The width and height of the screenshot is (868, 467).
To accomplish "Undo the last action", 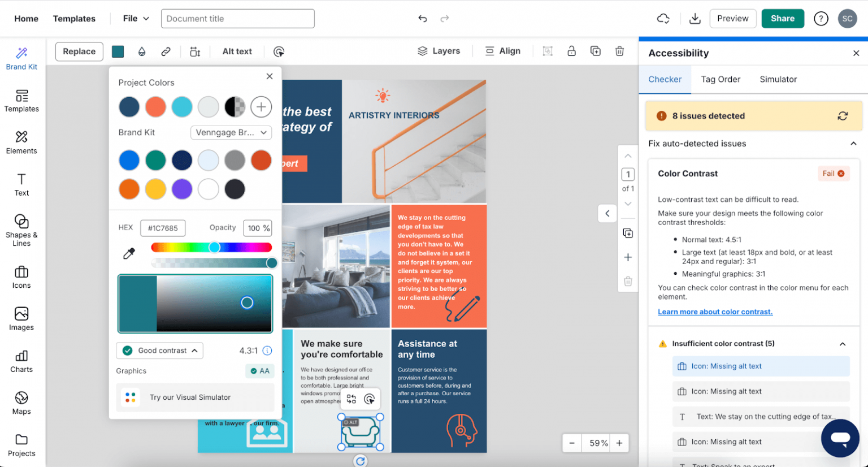I will tap(423, 19).
